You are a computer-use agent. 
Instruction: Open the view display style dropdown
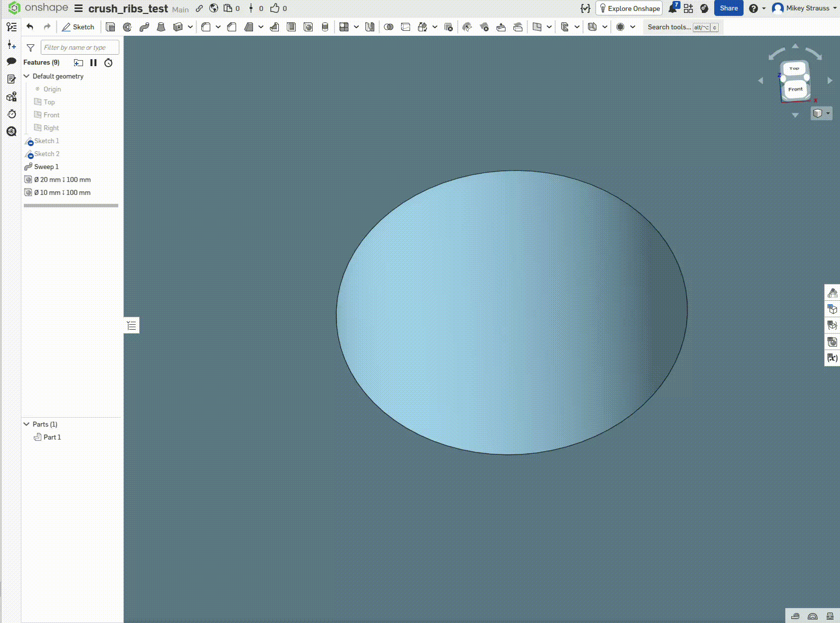click(821, 113)
